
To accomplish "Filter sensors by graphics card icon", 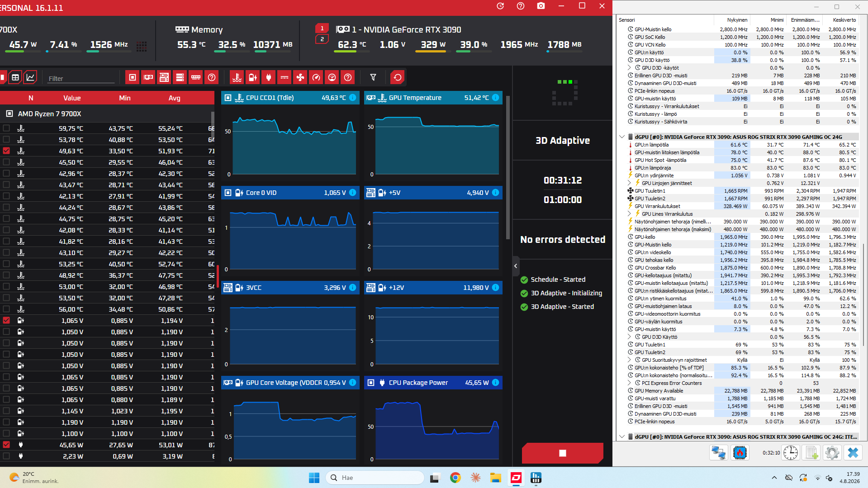I will pyautogui.click(x=148, y=77).
